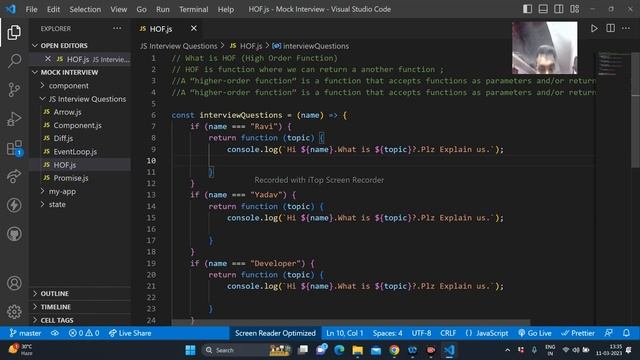
Task: Open the Edit menu
Action: (x=53, y=9)
